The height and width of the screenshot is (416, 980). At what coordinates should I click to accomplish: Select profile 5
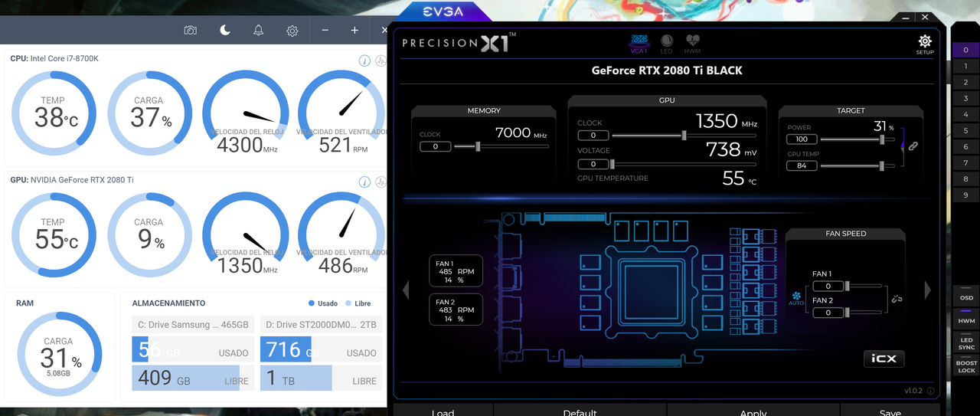966,131
